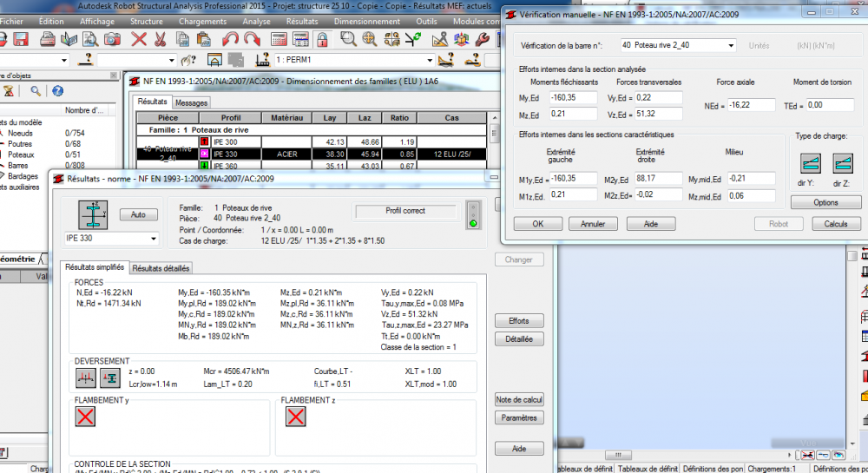Click the Ratio column header
868x473 pixels.
pos(399,118)
